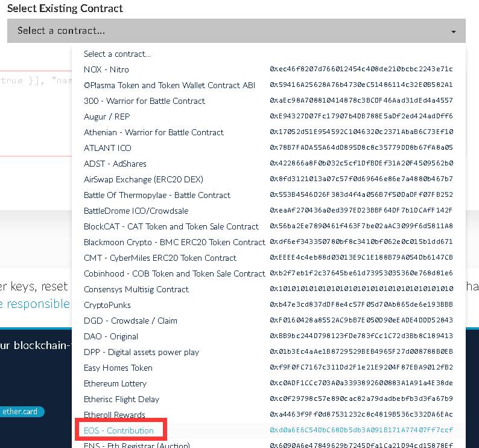
Task: Select Ethereum Lottery contract
Action: pyautogui.click(x=269, y=383)
